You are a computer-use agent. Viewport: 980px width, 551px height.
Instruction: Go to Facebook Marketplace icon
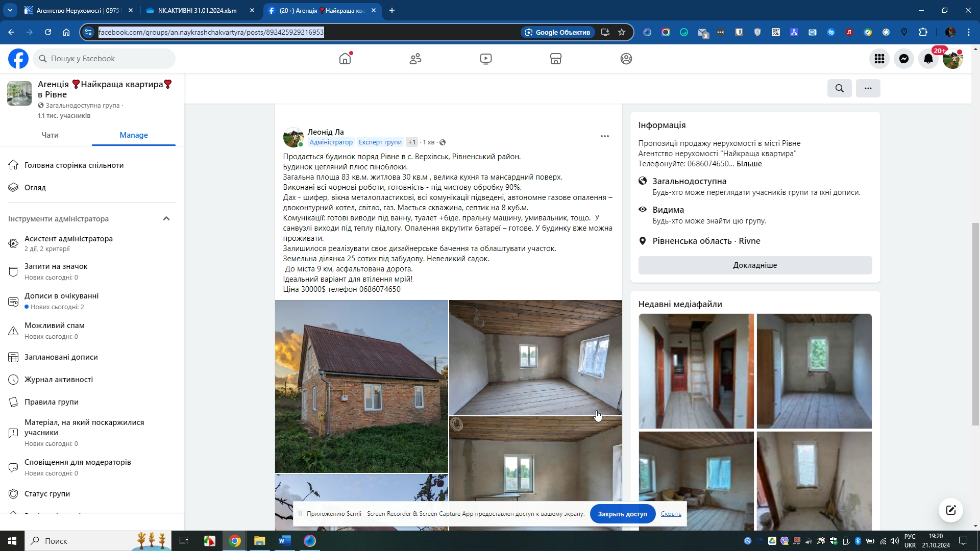pos(555,59)
